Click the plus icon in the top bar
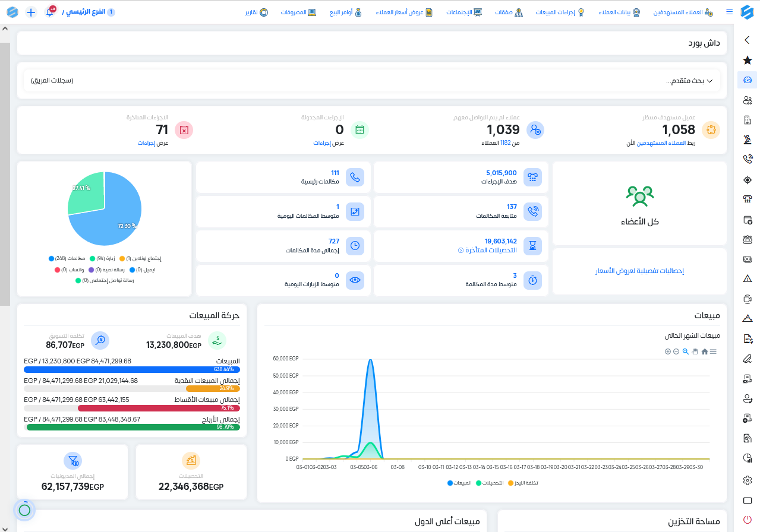Viewport: 760px width, 532px height. pos(31,11)
